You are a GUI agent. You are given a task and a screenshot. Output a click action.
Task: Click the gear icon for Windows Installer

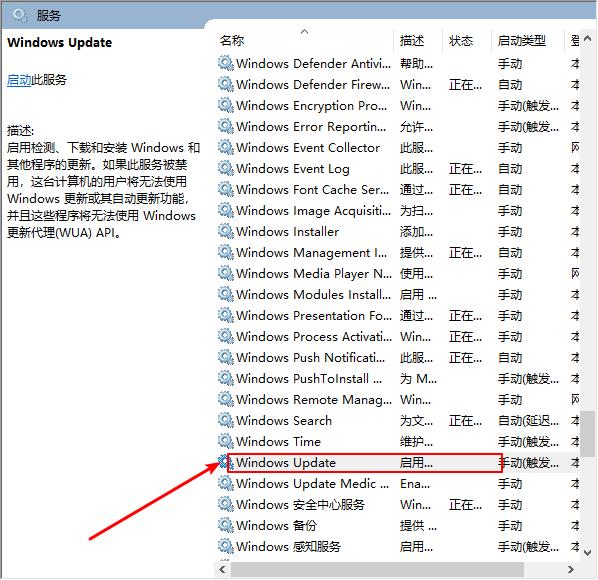[226, 231]
